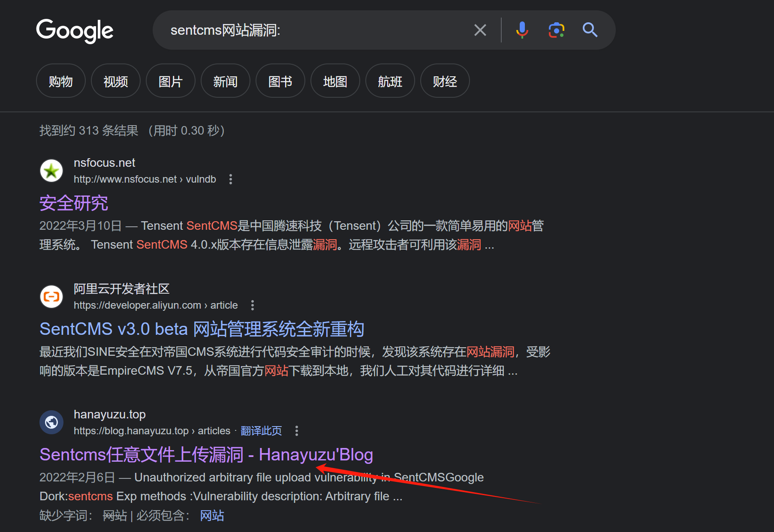Clear the search box with X
This screenshot has height=532, width=774.
[480, 30]
